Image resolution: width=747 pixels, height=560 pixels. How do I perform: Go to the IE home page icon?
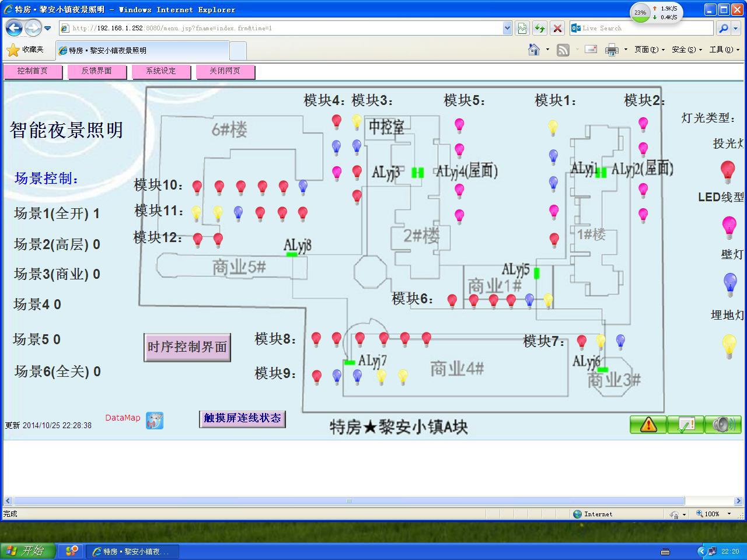click(x=534, y=50)
